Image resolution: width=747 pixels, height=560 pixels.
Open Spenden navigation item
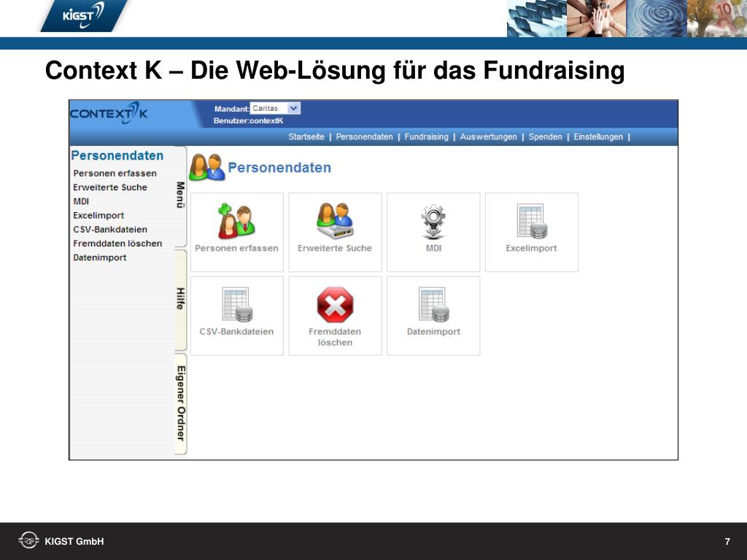coord(545,136)
